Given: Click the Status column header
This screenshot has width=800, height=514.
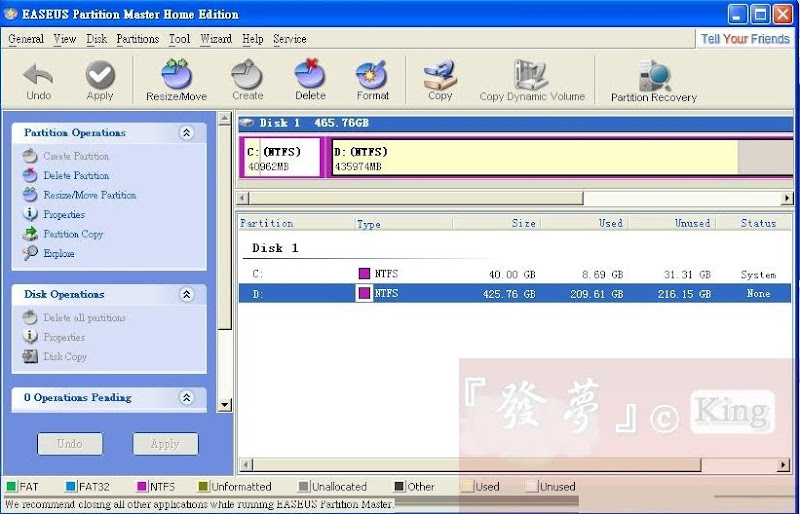Looking at the screenshot, I should pyautogui.click(x=754, y=223).
